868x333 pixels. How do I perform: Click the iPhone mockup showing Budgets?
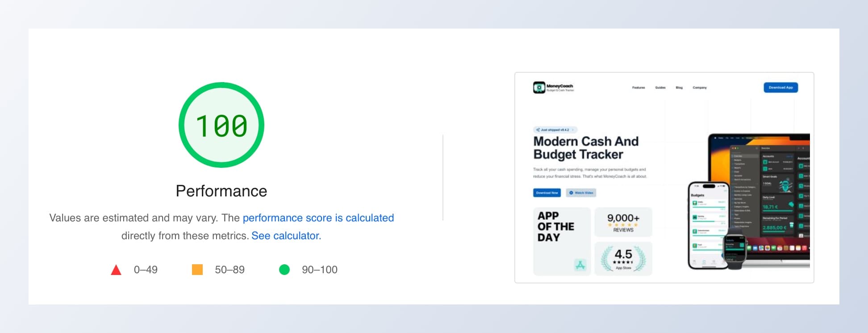[x=708, y=225]
